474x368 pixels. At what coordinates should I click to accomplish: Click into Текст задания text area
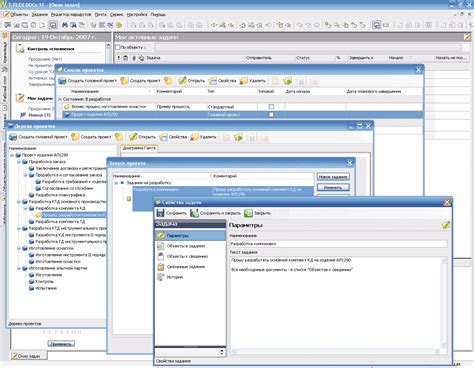(335, 302)
